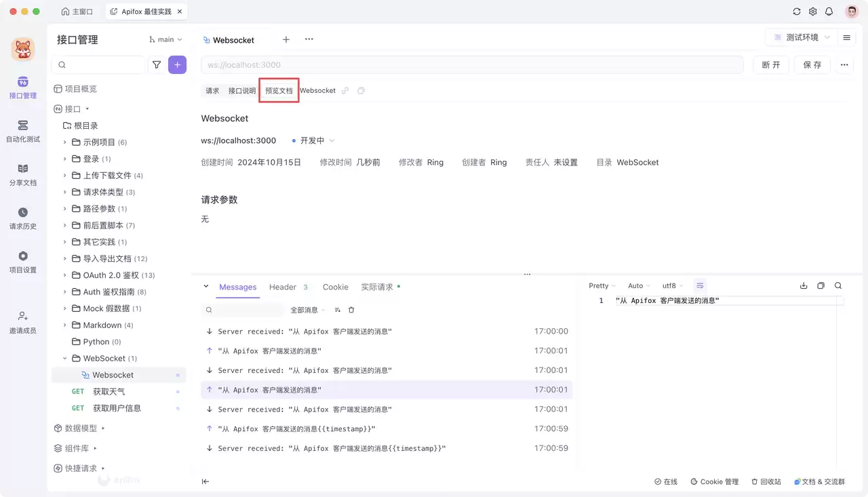Open a new tab with plus icon
This screenshot has width=868, height=497.
pos(286,39)
